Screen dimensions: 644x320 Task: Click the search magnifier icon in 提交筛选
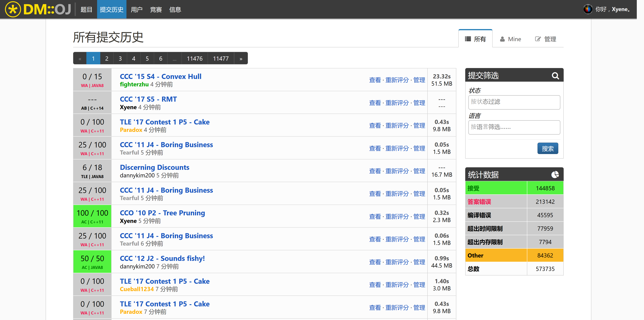[x=555, y=75]
